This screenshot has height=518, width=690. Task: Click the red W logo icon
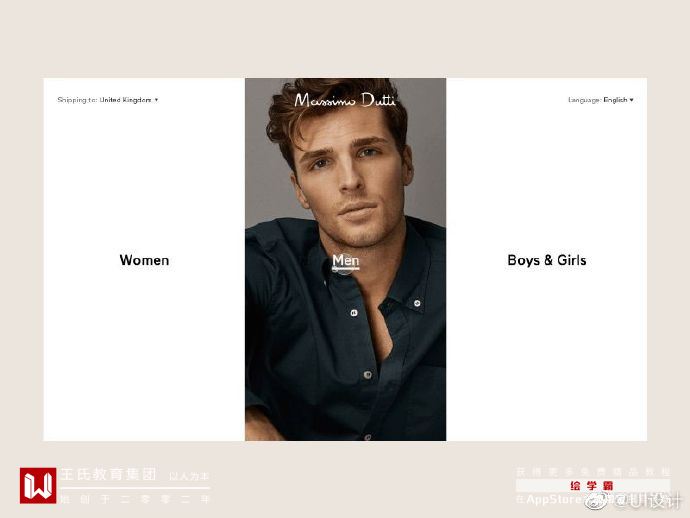(38, 485)
